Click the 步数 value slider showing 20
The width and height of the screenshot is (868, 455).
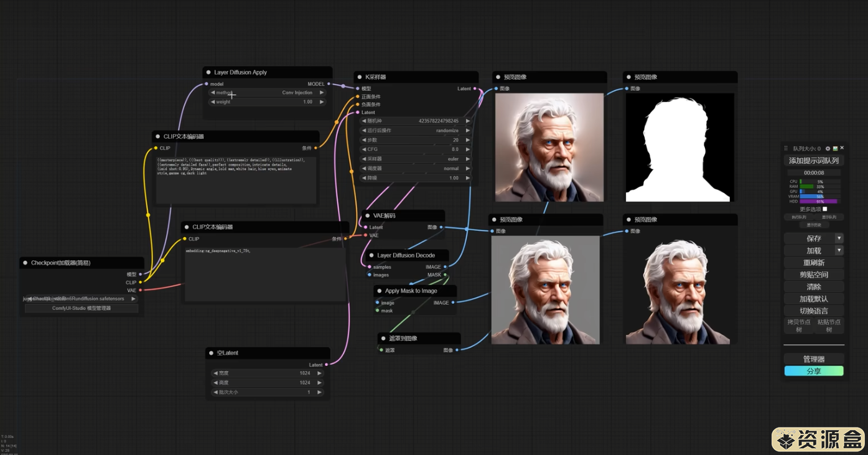click(x=416, y=140)
